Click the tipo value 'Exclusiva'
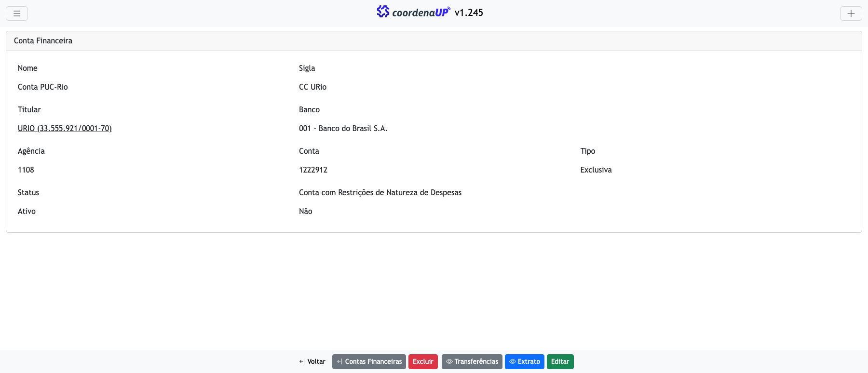Screen dimensions: 868x373 tap(596, 170)
